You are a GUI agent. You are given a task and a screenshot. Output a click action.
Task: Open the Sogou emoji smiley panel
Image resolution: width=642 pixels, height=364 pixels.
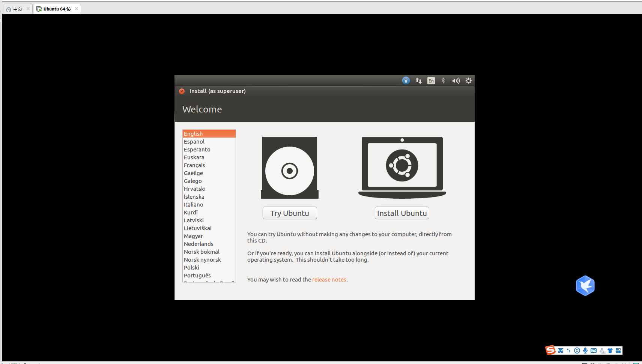click(x=577, y=351)
